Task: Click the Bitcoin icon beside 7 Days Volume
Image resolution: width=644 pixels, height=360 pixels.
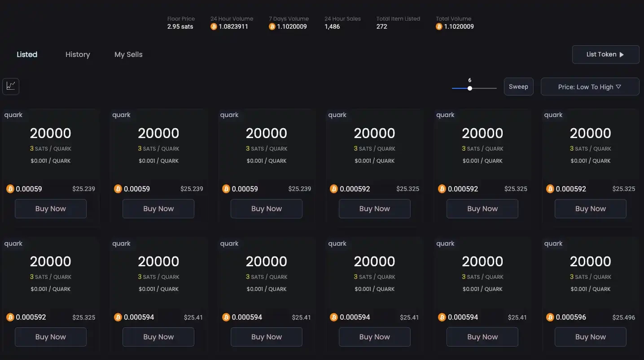Action: pyautogui.click(x=272, y=26)
